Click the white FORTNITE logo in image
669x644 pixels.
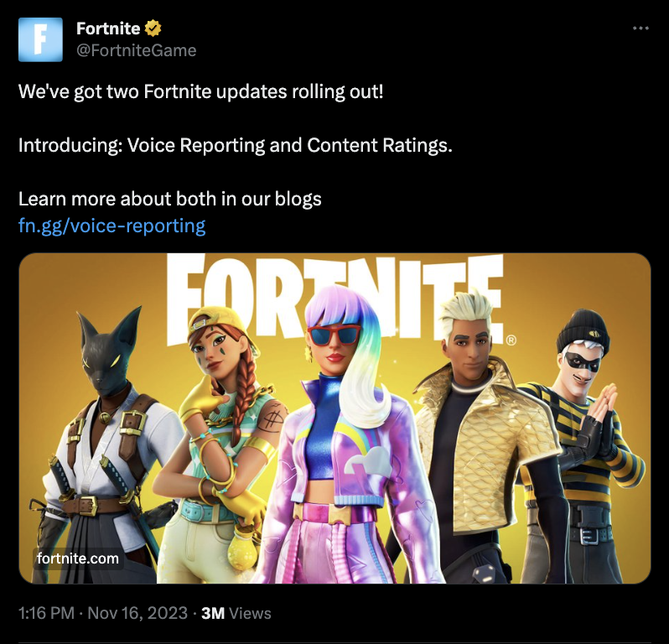(335, 298)
